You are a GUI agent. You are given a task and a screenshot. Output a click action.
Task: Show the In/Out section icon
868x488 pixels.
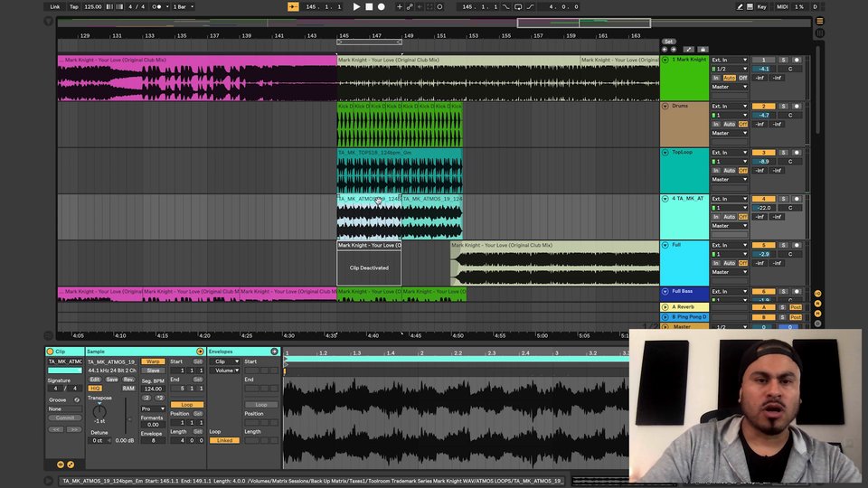pos(817,294)
